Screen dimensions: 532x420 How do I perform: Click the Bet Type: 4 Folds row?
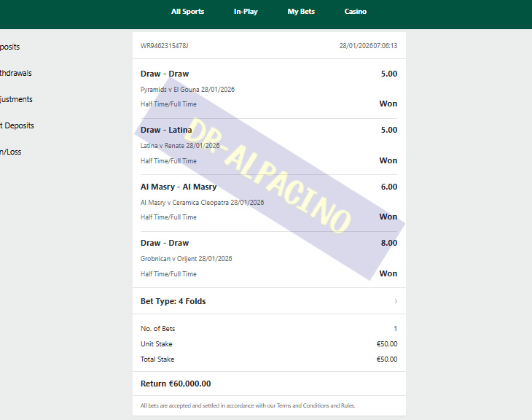click(x=269, y=301)
